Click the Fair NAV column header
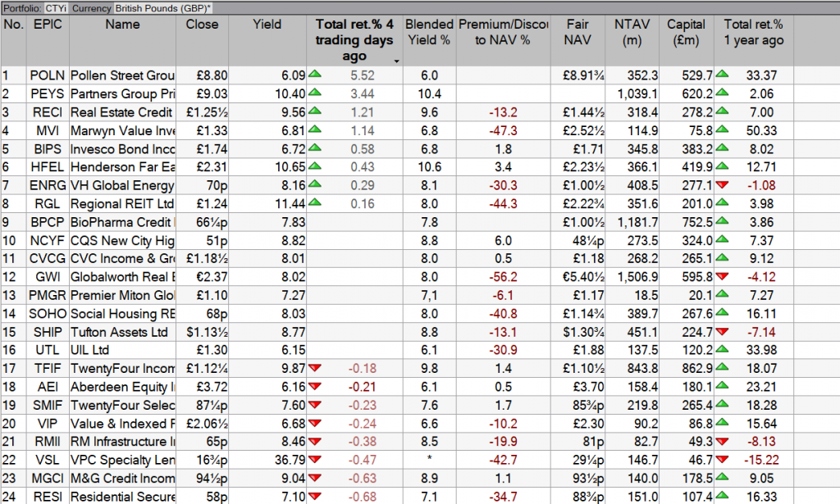840x504 pixels. click(x=577, y=32)
